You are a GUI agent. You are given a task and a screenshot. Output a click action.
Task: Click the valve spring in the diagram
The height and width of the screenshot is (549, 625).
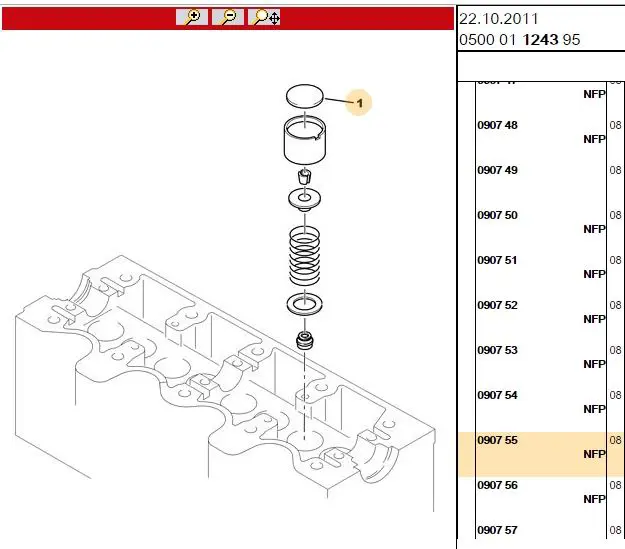pyautogui.click(x=307, y=255)
